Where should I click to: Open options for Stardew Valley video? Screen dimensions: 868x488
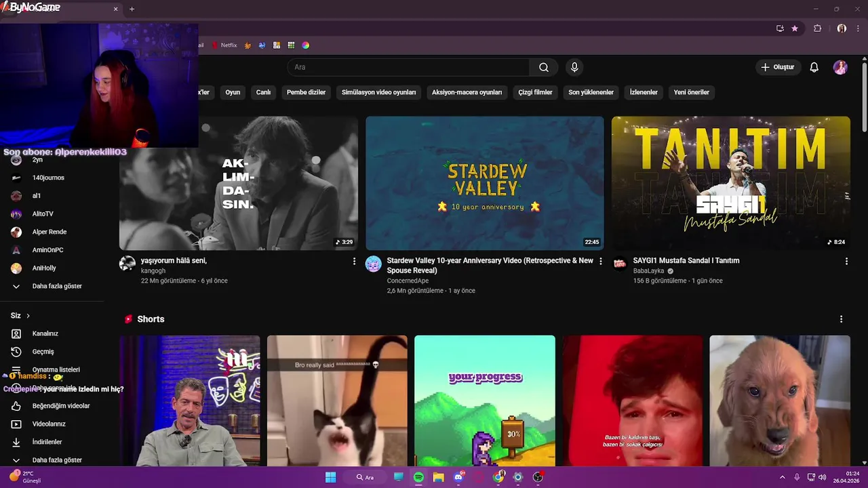[600, 261]
